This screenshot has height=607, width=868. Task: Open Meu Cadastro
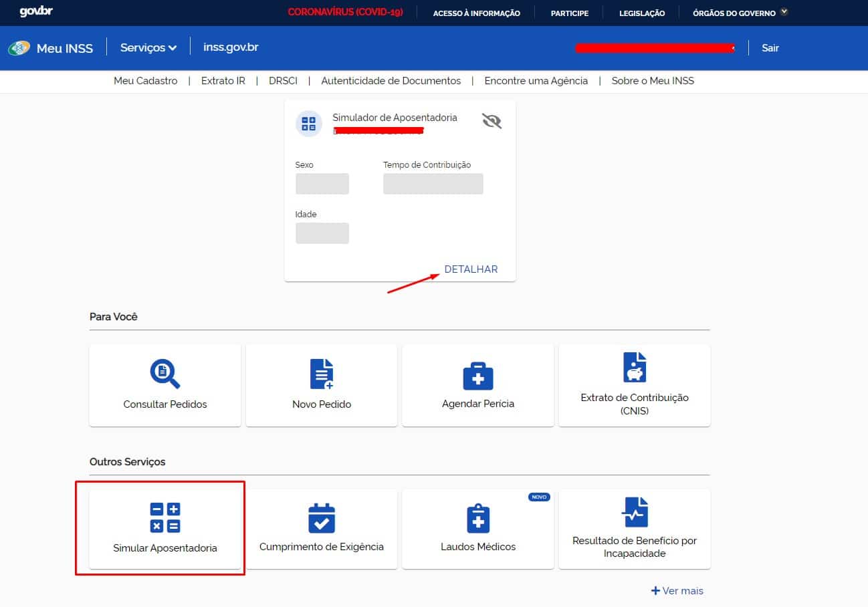146,81
